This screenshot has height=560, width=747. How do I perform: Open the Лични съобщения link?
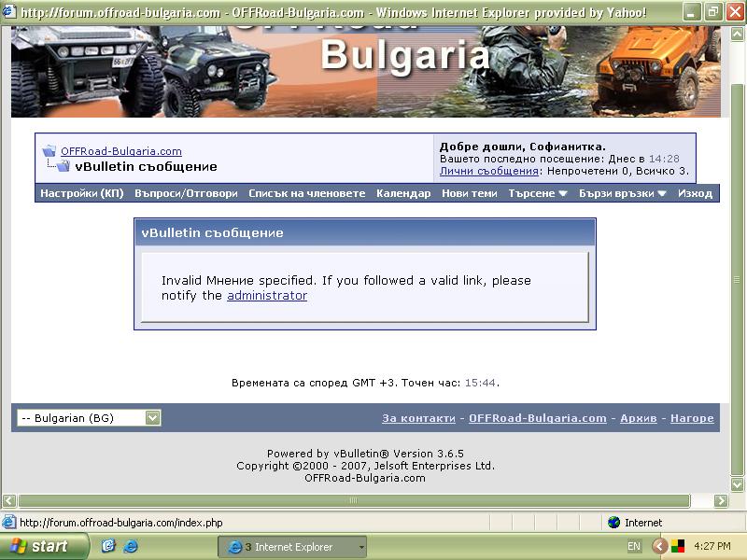488,171
